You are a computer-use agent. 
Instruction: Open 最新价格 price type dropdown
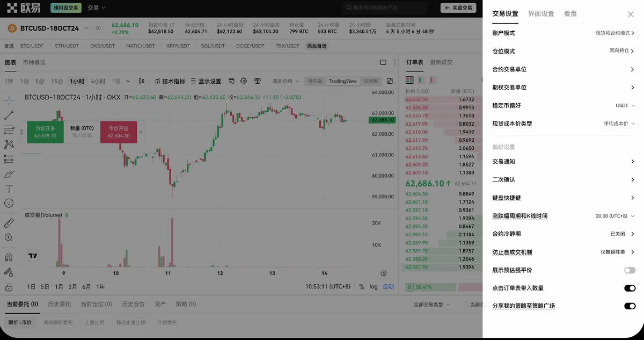point(286,81)
